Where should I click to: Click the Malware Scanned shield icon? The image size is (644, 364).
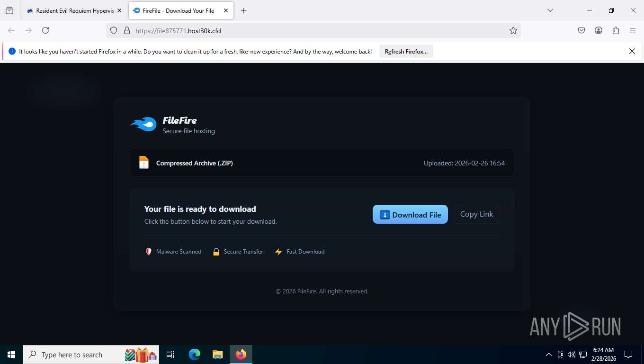[148, 252]
